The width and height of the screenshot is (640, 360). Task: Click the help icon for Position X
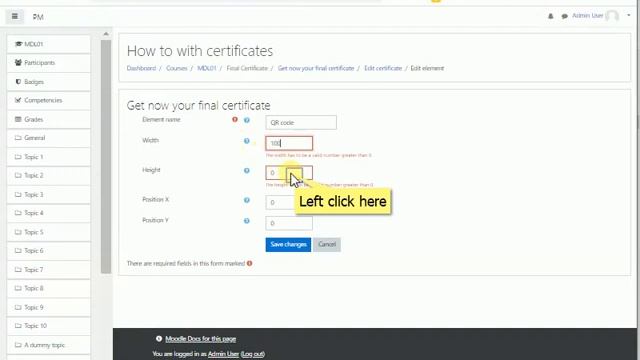(x=247, y=200)
